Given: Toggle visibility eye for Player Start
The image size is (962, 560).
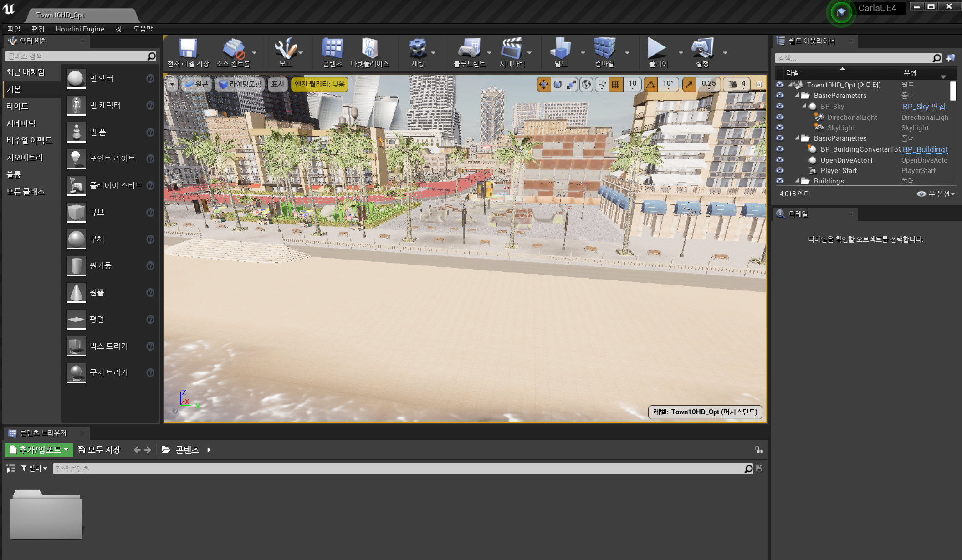Looking at the screenshot, I should pyautogui.click(x=780, y=170).
